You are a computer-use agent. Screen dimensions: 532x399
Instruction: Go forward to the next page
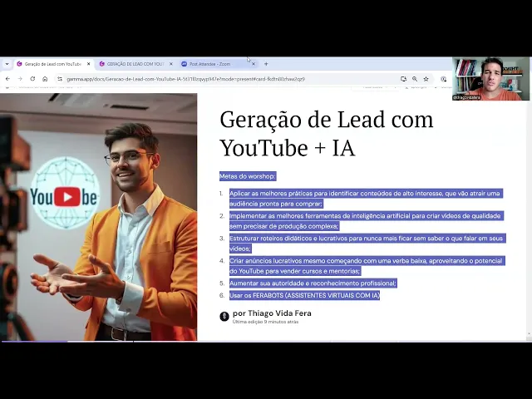(x=20, y=79)
